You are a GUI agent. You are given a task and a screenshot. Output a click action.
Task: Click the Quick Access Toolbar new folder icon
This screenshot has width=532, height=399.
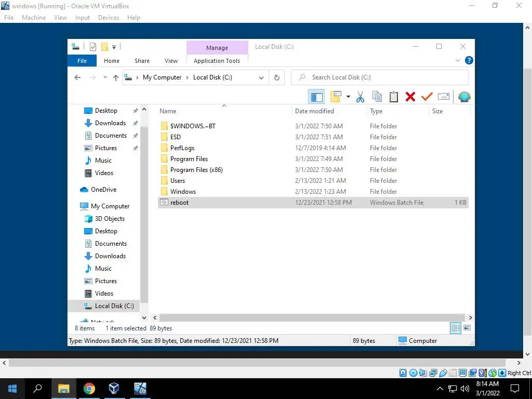pyautogui.click(x=104, y=47)
